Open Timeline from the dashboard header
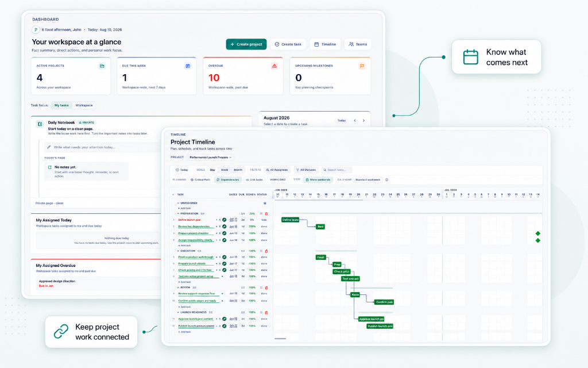The height and width of the screenshot is (368, 588). point(325,44)
